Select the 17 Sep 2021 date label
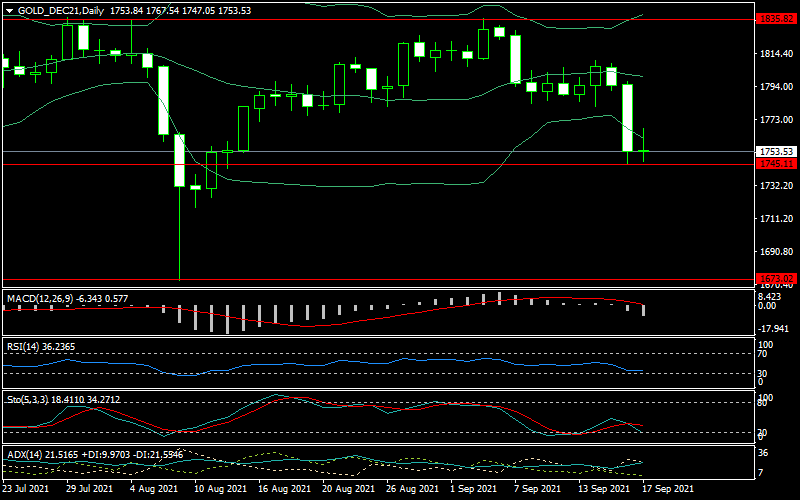Screen dimensions: 800x500 point(668,490)
